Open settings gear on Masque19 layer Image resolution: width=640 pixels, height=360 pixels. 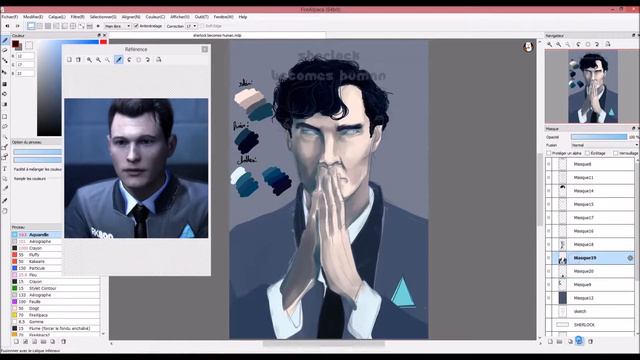pyautogui.click(x=630, y=258)
